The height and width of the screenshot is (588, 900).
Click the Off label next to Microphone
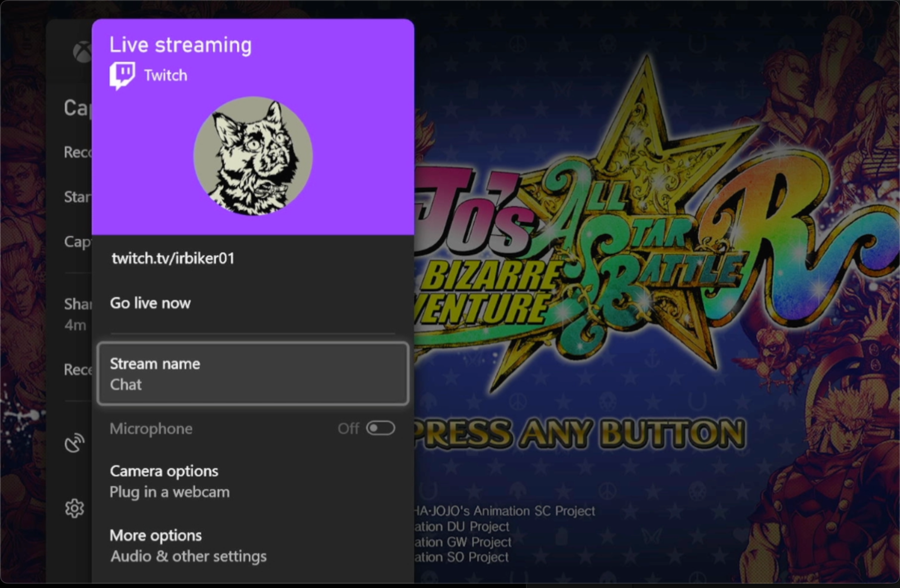coord(349,428)
